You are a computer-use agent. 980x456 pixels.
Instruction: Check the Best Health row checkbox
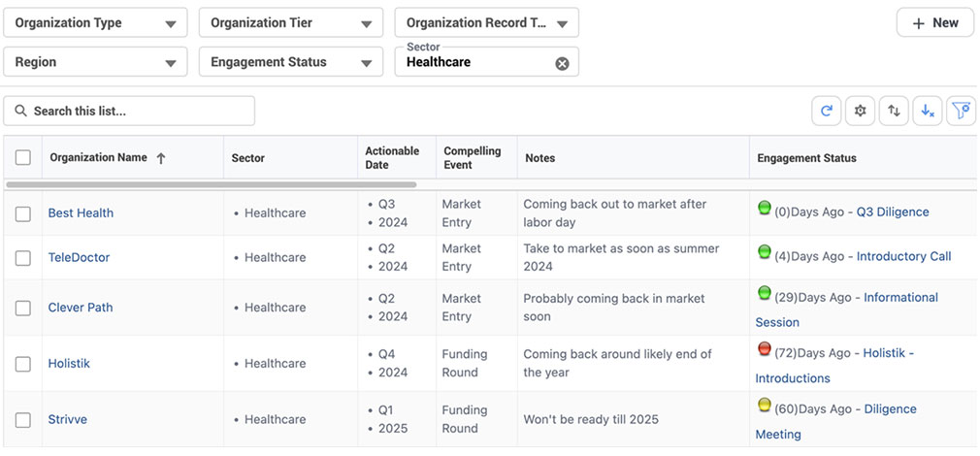pyautogui.click(x=23, y=213)
